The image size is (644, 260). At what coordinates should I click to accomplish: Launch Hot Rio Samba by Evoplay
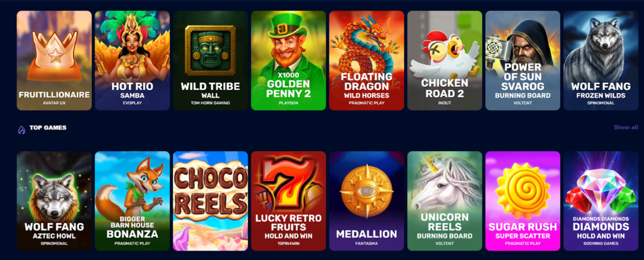pos(132,60)
